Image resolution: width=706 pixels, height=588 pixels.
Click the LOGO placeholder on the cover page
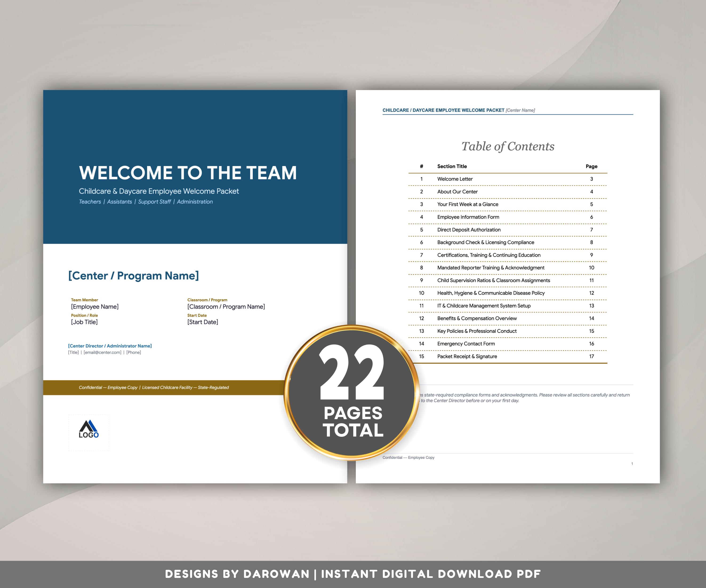[x=89, y=433]
